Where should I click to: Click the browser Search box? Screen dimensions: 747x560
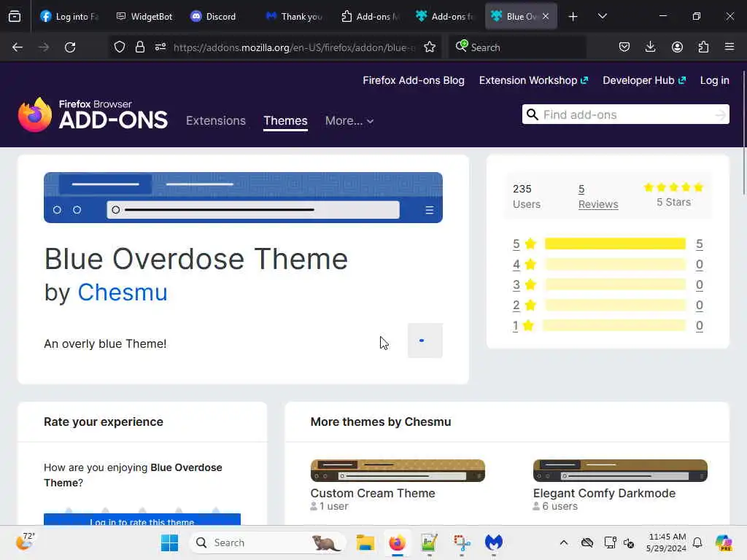pos(517,47)
